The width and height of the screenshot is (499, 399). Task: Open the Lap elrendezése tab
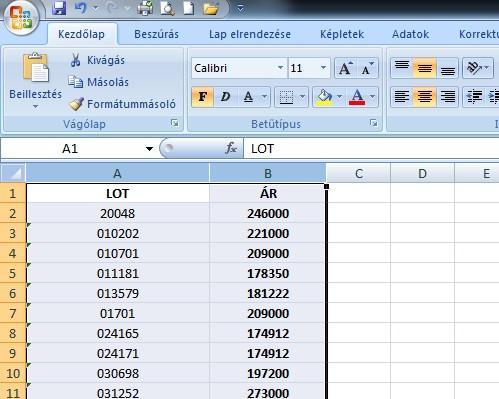click(250, 34)
